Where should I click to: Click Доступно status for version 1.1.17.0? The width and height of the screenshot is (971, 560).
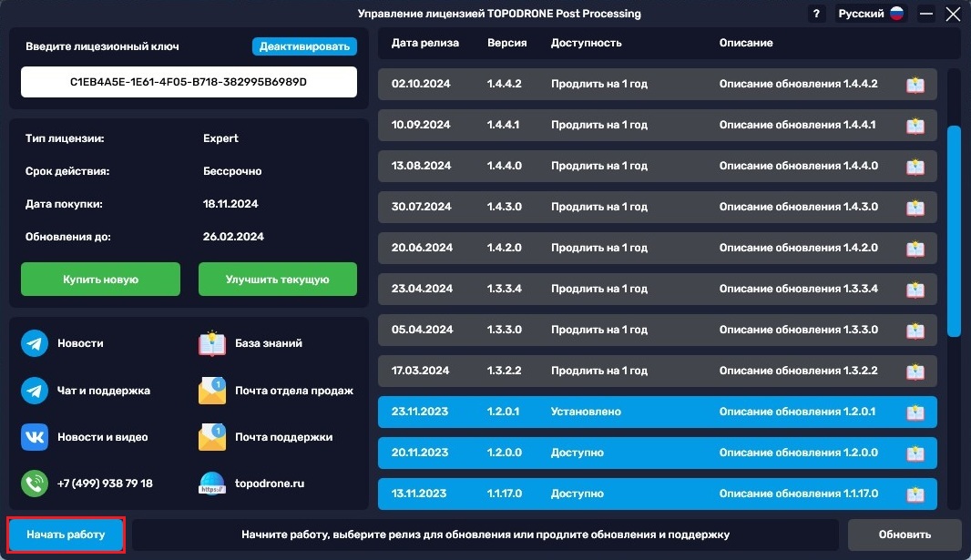[x=577, y=494]
